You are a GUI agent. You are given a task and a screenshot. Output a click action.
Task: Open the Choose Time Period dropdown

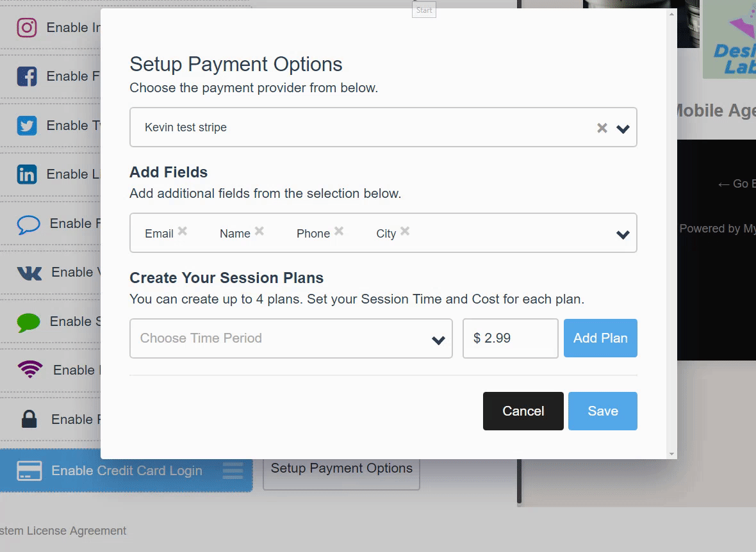coord(292,338)
